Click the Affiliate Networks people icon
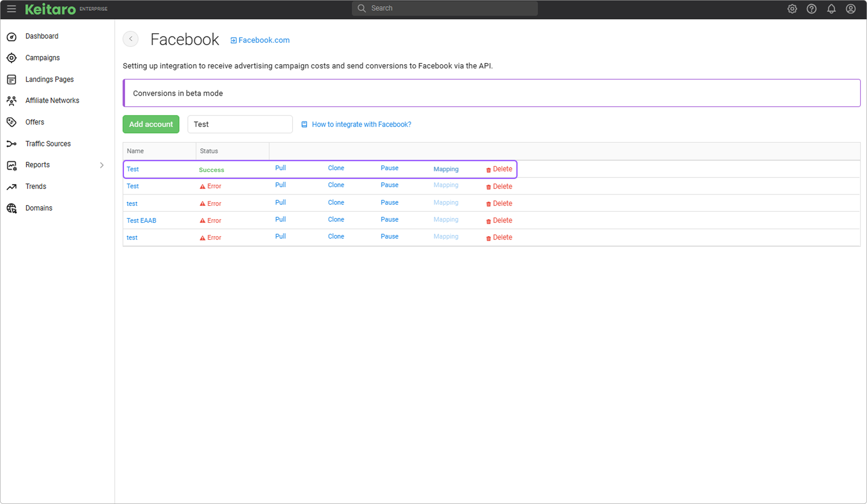 coord(12,101)
